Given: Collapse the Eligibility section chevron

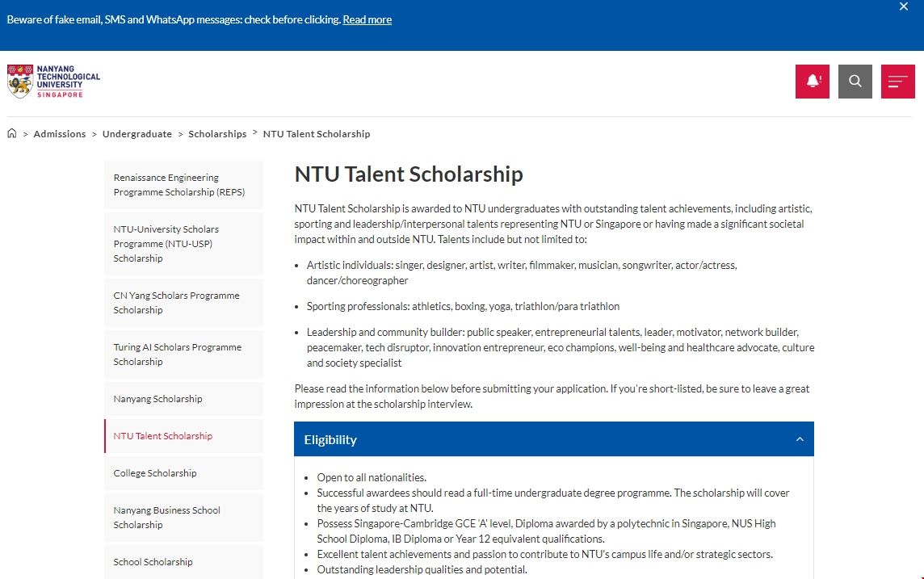Looking at the screenshot, I should point(800,439).
